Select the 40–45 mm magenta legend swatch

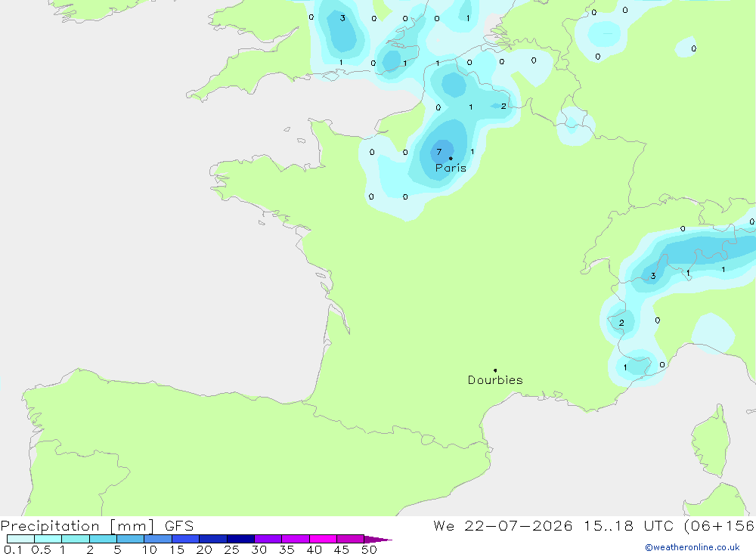323,539
